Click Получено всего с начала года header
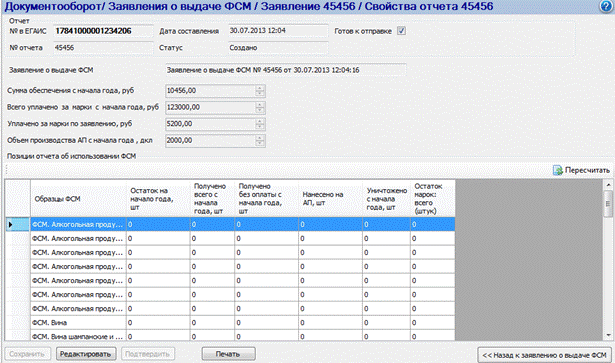This screenshot has height=363, width=615. pyautogui.click(x=213, y=199)
